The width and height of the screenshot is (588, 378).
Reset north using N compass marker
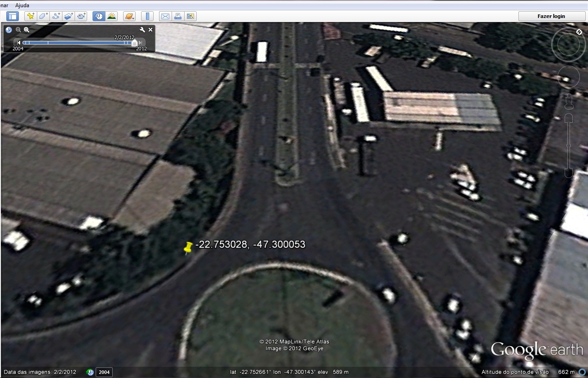[579, 32]
